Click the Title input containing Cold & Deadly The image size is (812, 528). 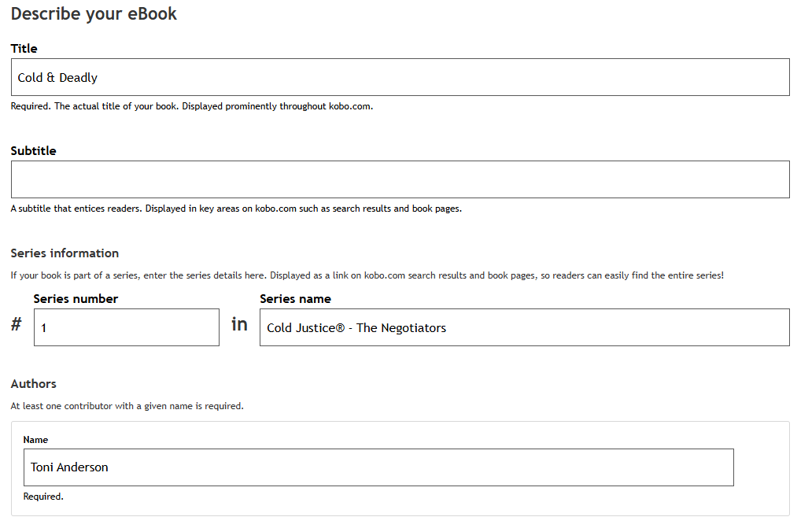tap(400, 77)
